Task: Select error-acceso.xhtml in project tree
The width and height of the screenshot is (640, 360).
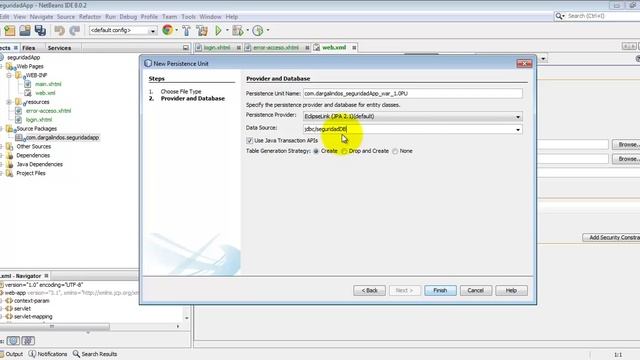Action: [x=48, y=111]
